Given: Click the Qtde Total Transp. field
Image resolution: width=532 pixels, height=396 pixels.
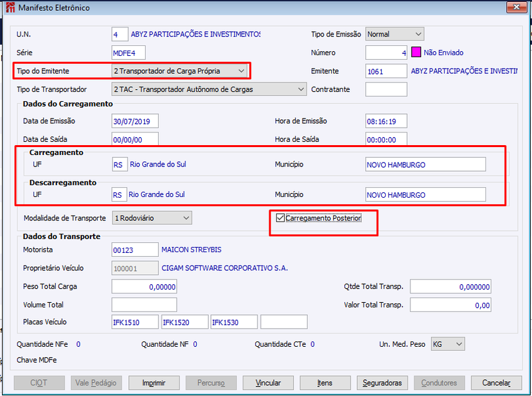Looking at the screenshot, I should (451, 286).
